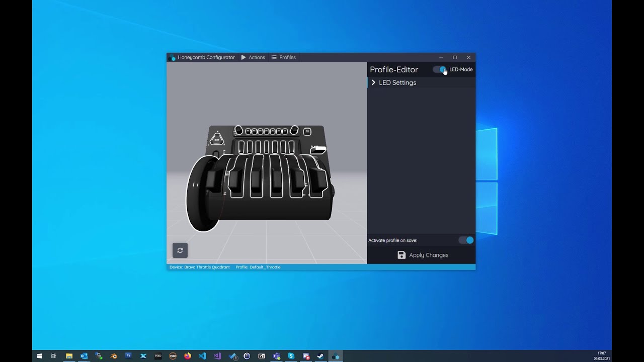The height and width of the screenshot is (362, 644).
Task: Open the Windows Start menu
Action: point(39,356)
